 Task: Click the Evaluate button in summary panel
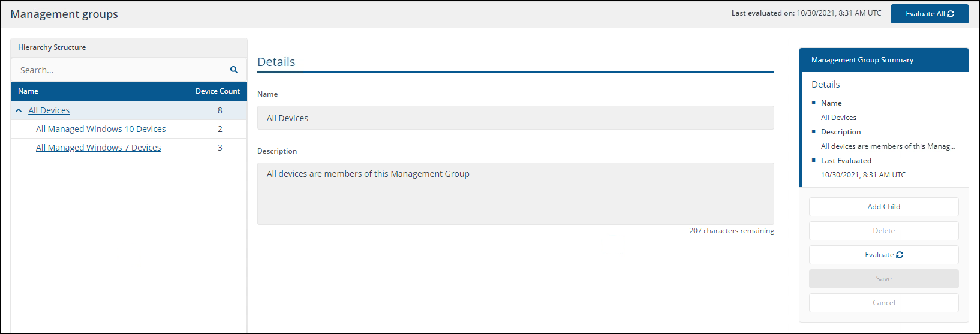pos(883,255)
